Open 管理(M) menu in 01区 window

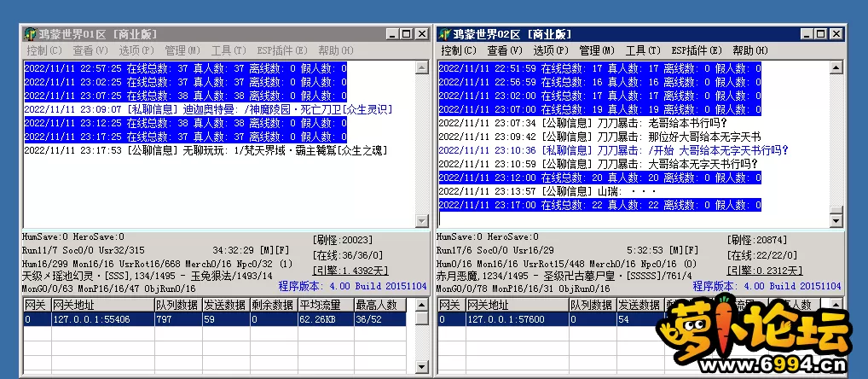point(182,50)
